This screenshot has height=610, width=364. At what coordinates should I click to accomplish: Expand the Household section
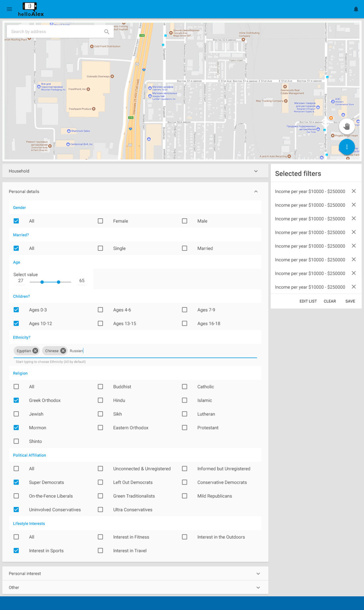(x=256, y=171)
